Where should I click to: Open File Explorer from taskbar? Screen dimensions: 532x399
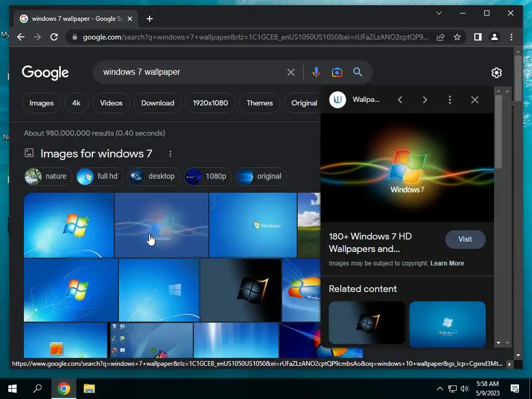click(89, 389)
